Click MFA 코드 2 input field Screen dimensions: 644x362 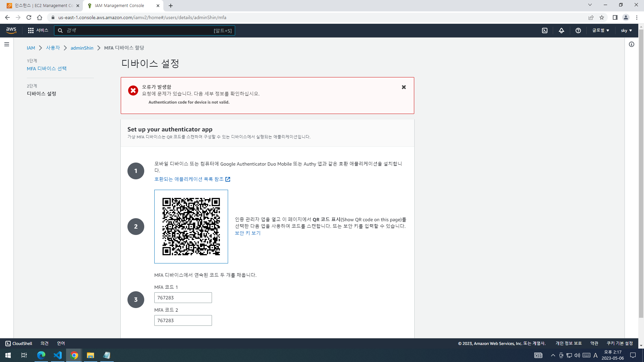(x=183, y=320)
